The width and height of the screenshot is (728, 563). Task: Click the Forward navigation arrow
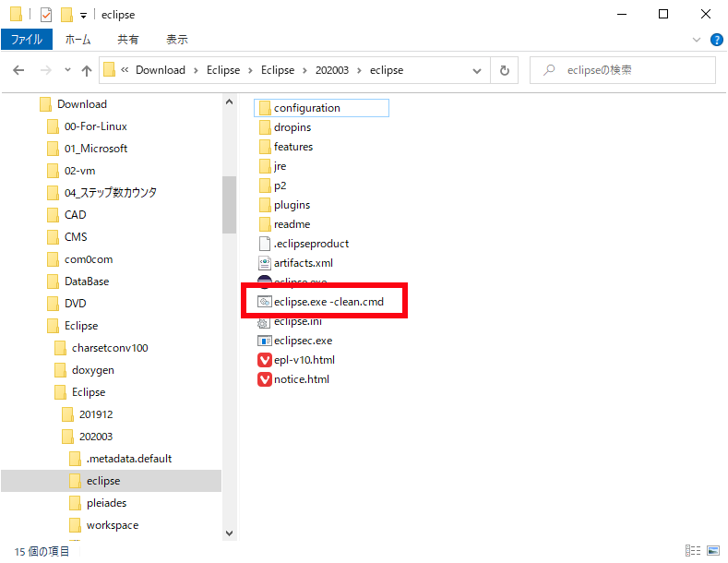tap(45, 70)
